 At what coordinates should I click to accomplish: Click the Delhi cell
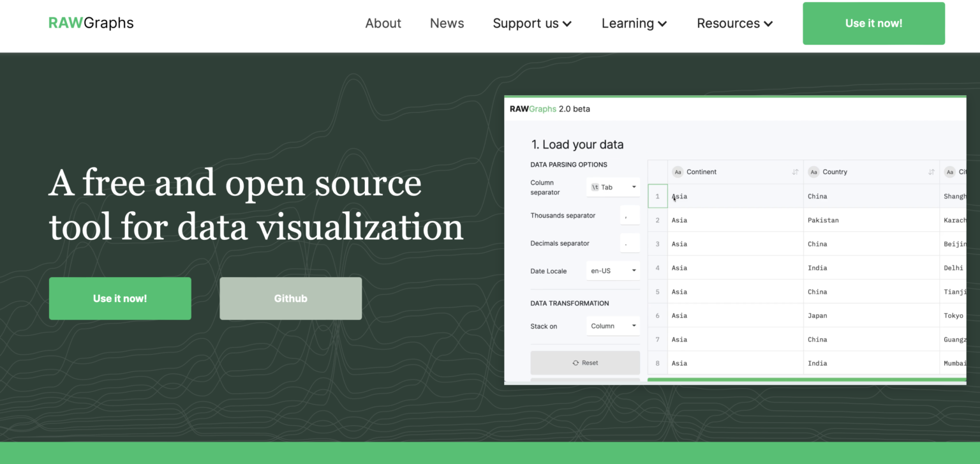click(953, 268)
